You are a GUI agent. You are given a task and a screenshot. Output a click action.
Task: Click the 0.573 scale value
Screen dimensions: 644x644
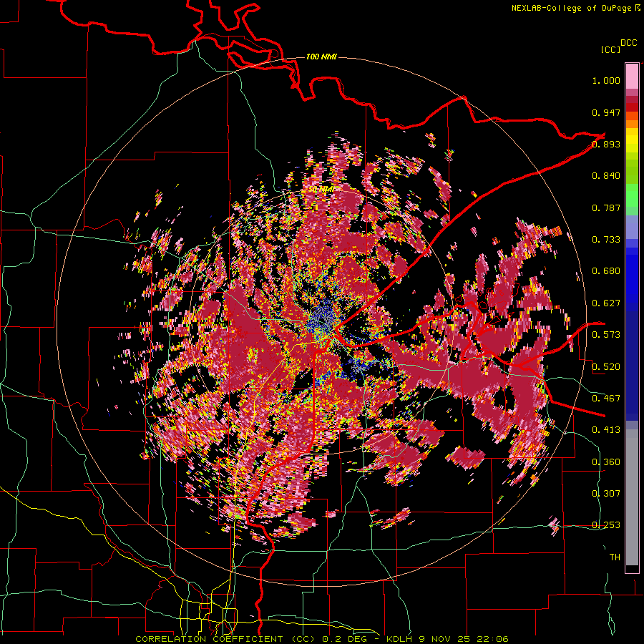606,335
